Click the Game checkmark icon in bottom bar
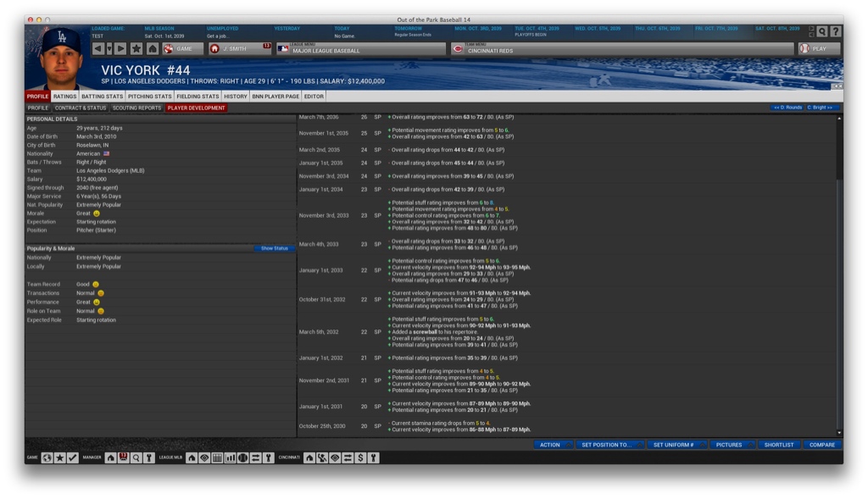 73,458
